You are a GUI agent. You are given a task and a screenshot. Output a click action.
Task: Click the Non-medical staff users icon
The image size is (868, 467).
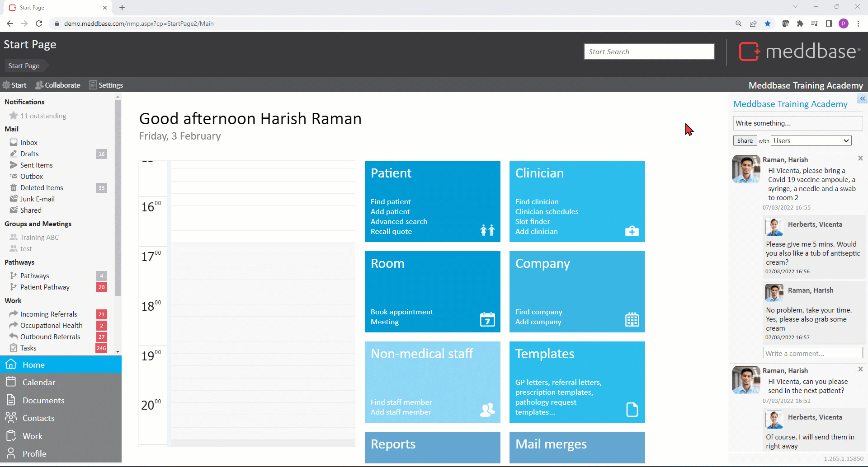487,410
